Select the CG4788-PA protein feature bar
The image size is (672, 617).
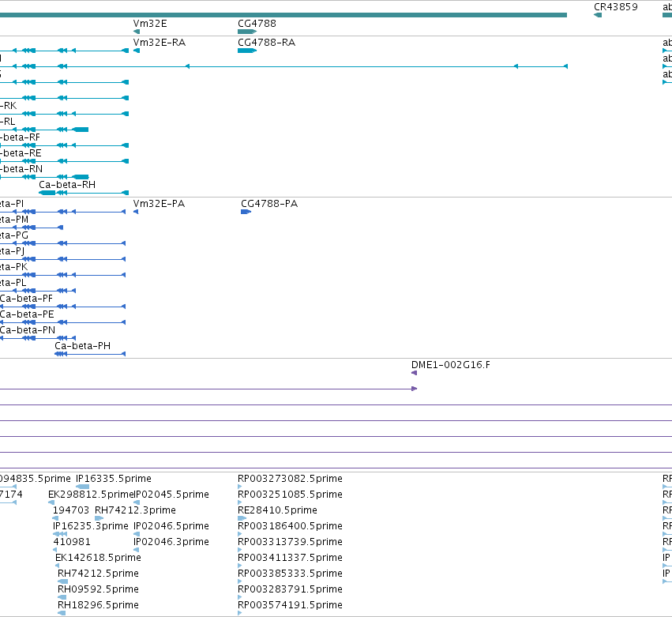tap(246, 212)
